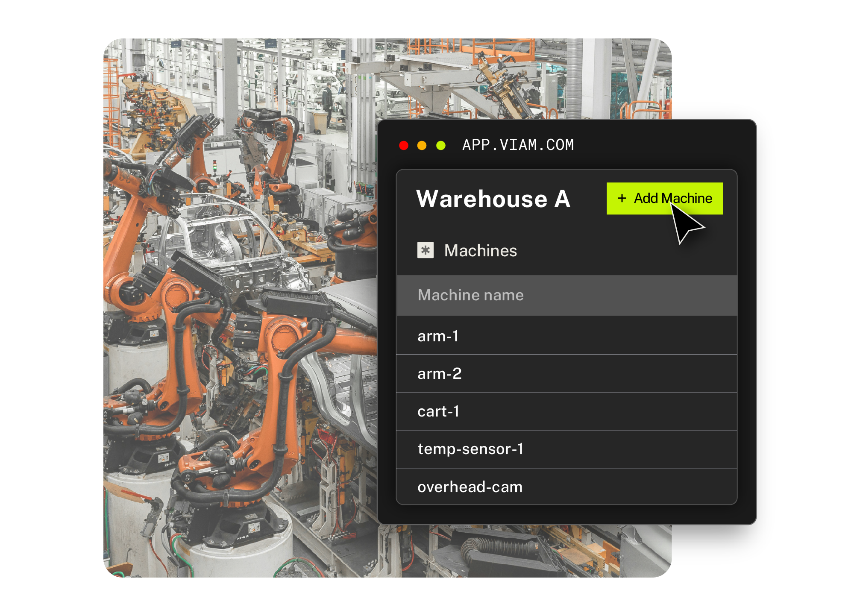Open the cart-1 machine
This screenshot has height=616, width=860.
[438, 411]
